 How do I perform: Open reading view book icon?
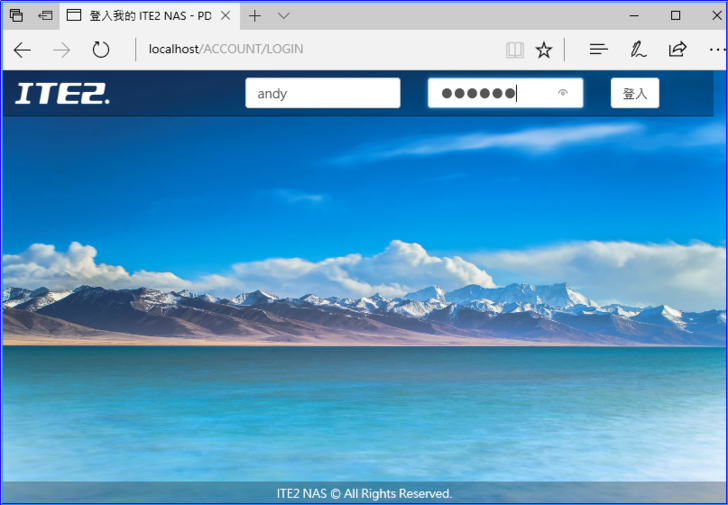tap(514, 50)
